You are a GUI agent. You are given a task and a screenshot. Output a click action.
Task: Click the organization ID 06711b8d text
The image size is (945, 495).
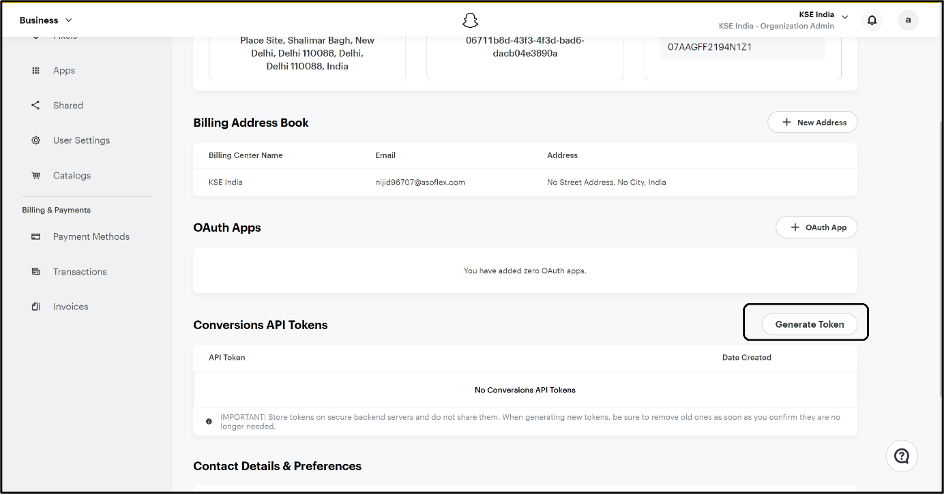(x=525, y=47)
